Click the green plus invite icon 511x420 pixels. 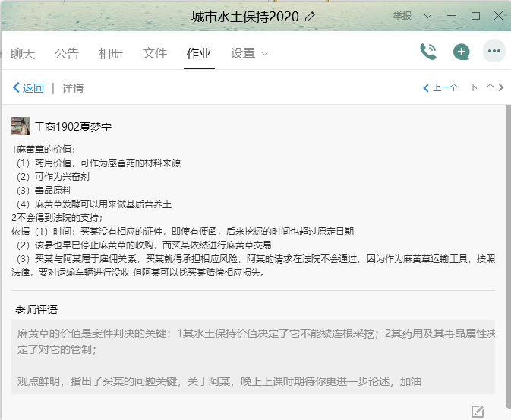click(461, 52)
